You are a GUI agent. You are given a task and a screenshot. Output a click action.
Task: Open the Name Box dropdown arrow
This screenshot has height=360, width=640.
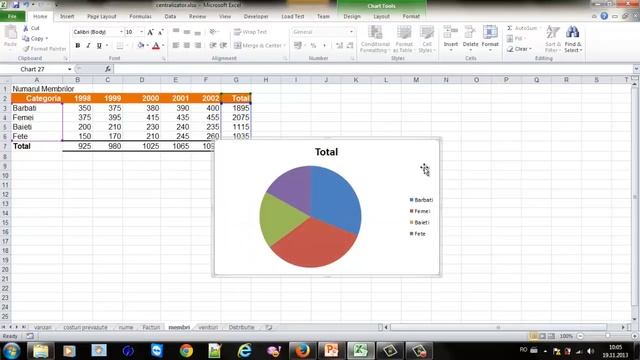(69, 69)
